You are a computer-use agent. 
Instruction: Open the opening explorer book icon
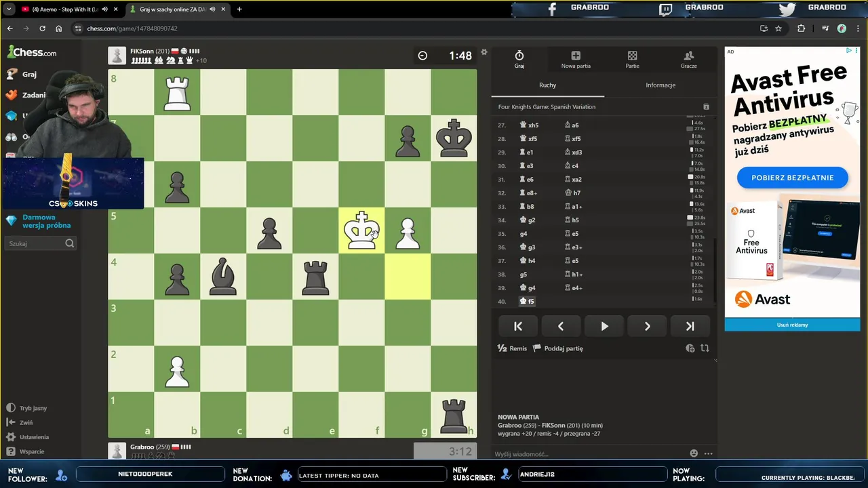click(706, 107)
